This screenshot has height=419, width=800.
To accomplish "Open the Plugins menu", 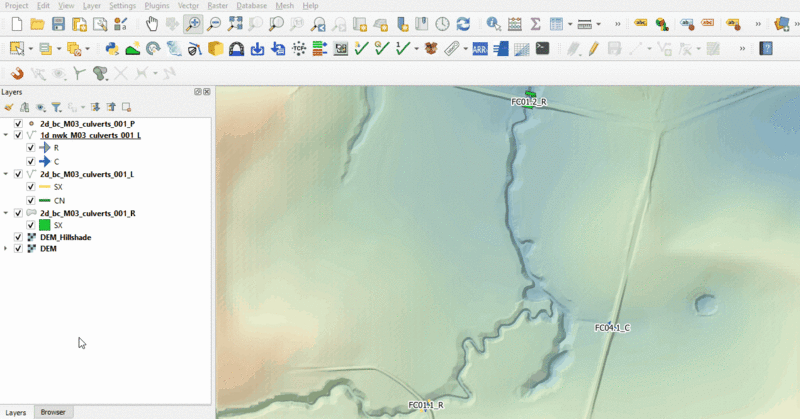I will pyautogui.click(x=156, y=6).
